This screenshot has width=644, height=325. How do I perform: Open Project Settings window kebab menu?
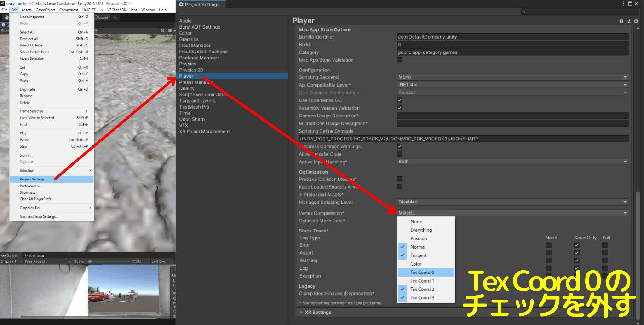coord(623,4)
